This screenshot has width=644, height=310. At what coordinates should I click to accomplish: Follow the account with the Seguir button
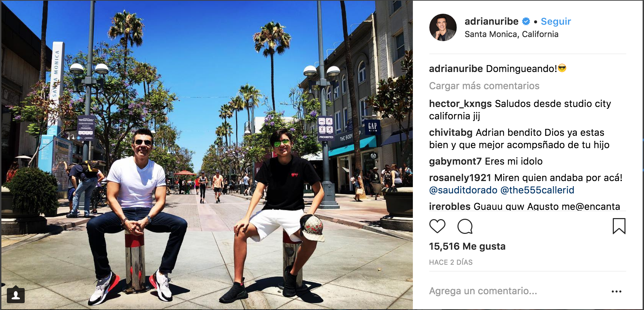(556, 21)
